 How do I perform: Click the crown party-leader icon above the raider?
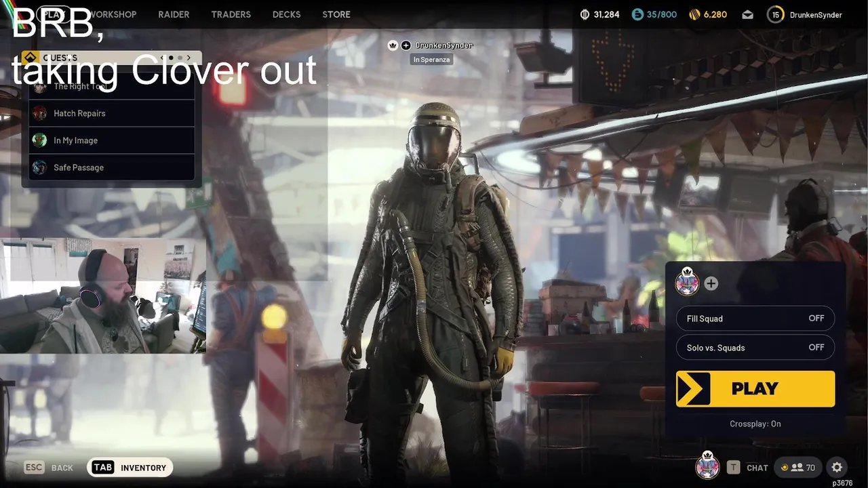click(393, 45)
